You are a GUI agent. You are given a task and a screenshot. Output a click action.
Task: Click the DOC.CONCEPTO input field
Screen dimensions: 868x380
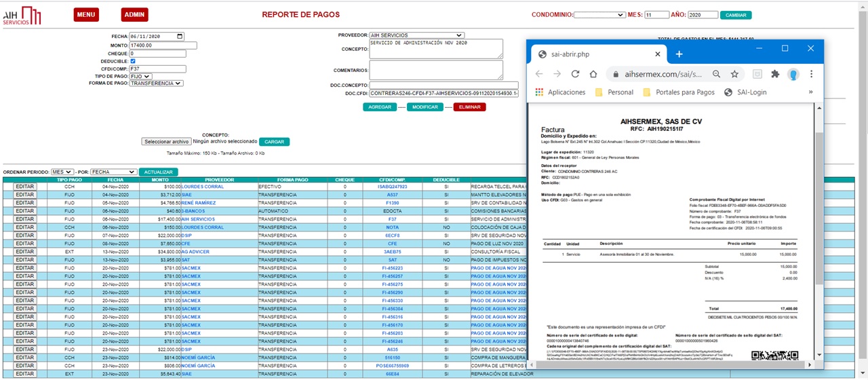click(444, 85)
